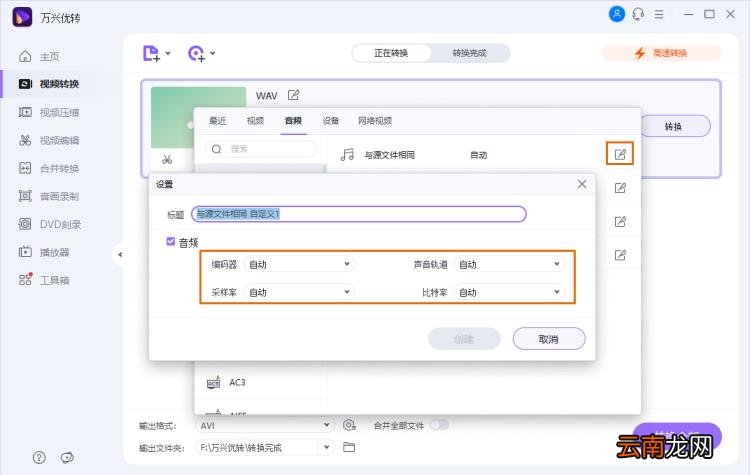Open DVD刻录 in the sidebar

tap(50, 224)
